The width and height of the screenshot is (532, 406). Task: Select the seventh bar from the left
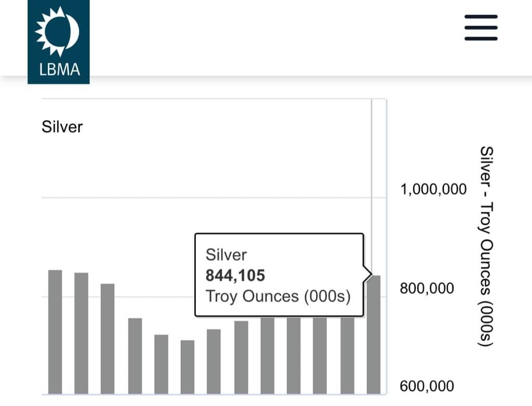[214, 361]
